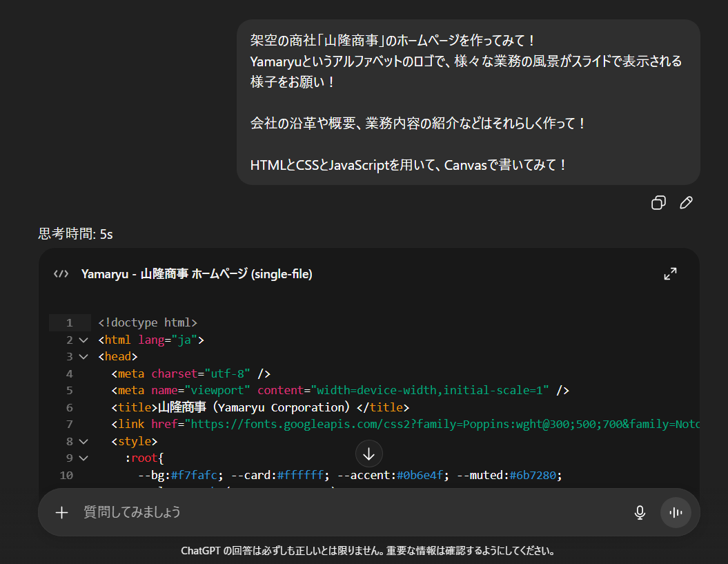Open attachments with the plus icon
Screen dimensions: 728x564
[x=61, y=512]
